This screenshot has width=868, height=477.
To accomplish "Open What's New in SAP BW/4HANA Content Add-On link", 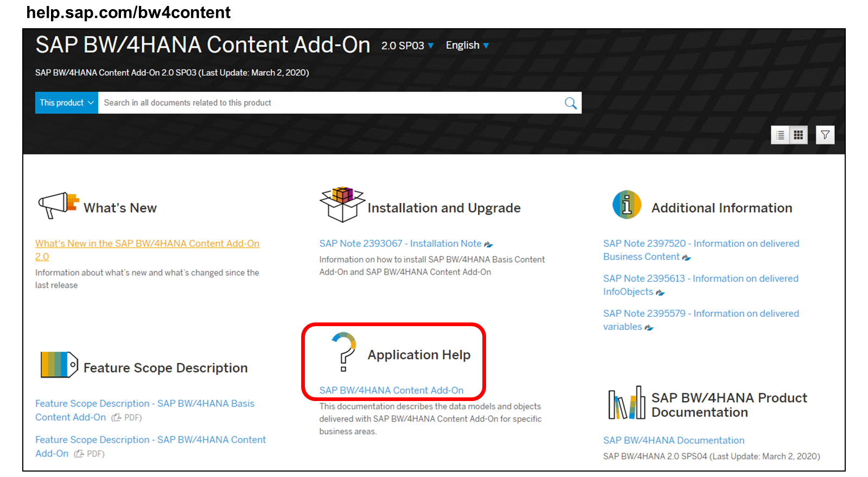I will tap(147, 250).
